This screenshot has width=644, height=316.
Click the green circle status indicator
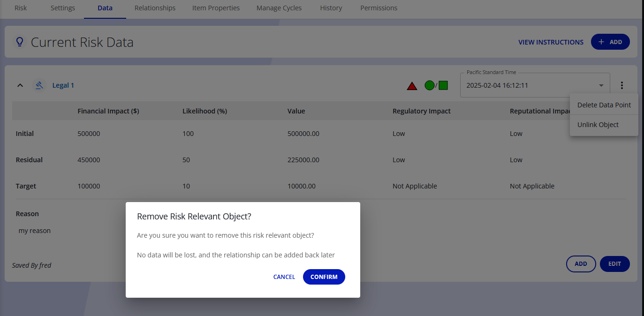coord(429,85)
